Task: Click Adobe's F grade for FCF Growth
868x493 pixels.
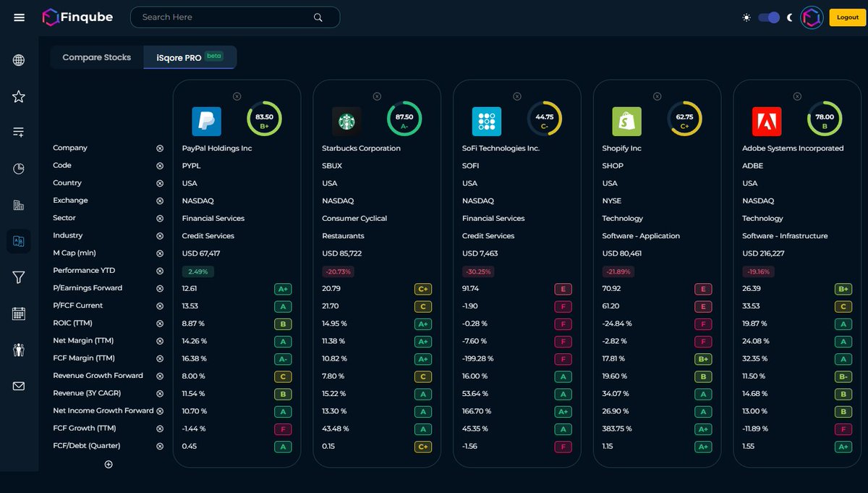Action: click(843, 429)
